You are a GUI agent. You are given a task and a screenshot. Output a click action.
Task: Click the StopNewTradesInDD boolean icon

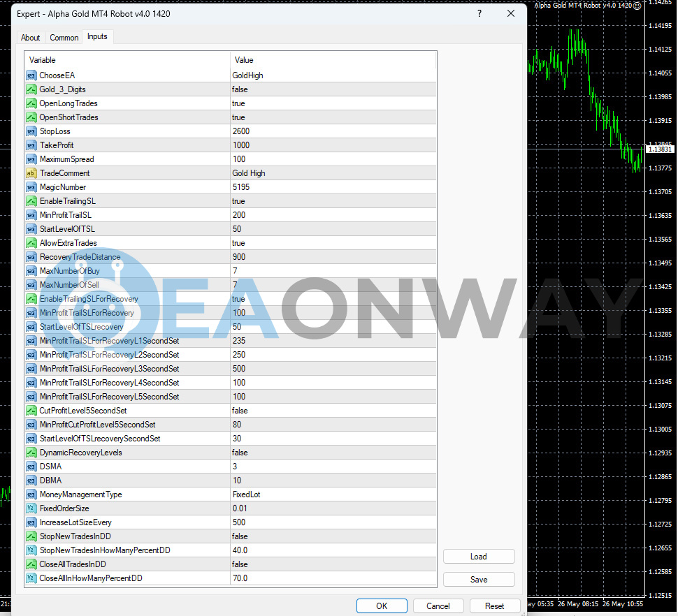pos(31,536)
